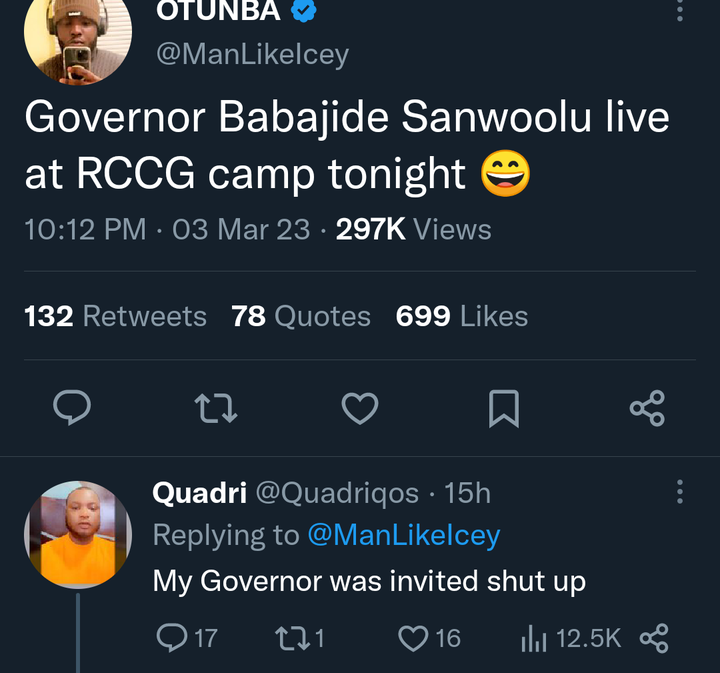
Task: Open Quadri's profile avatar
Action: coord(78,534)
